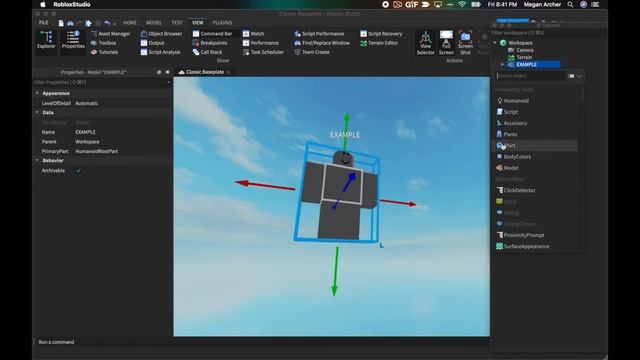Select Terrain in the Explorer

[x=524, y=58]
